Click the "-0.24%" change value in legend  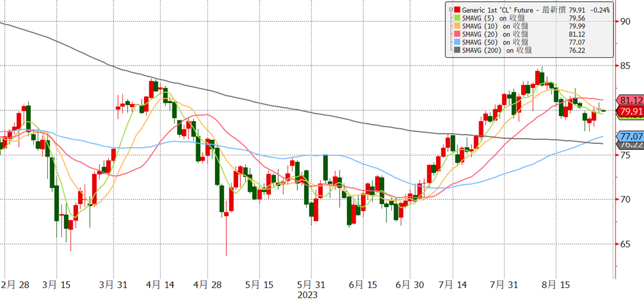tap(601, 9)
